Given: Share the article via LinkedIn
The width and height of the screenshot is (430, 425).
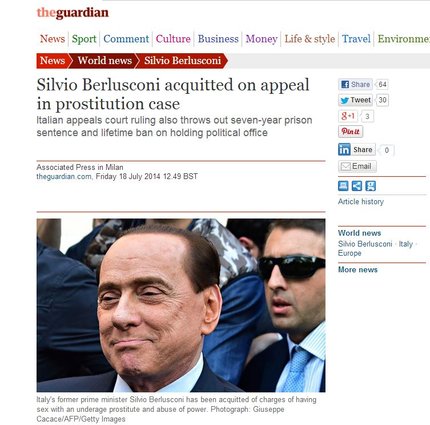Looking at the screenshot, I should (357, 150).
